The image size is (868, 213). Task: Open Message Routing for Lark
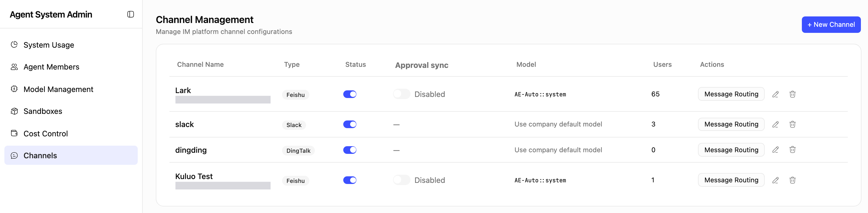pos(731,94)
